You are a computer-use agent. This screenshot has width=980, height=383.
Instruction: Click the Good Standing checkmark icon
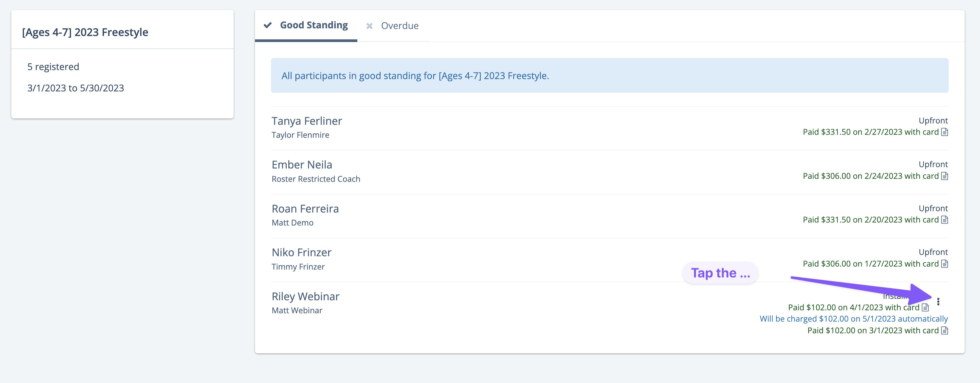pos(268,25)
